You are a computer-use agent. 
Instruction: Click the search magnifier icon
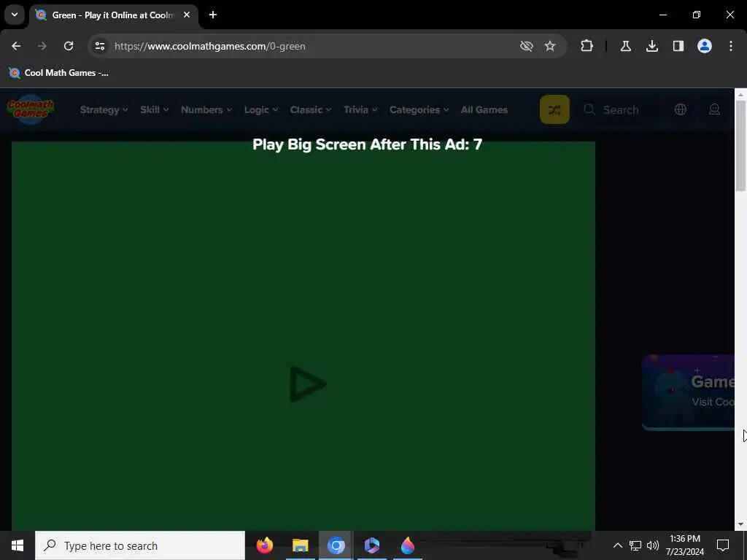[589, 109]
